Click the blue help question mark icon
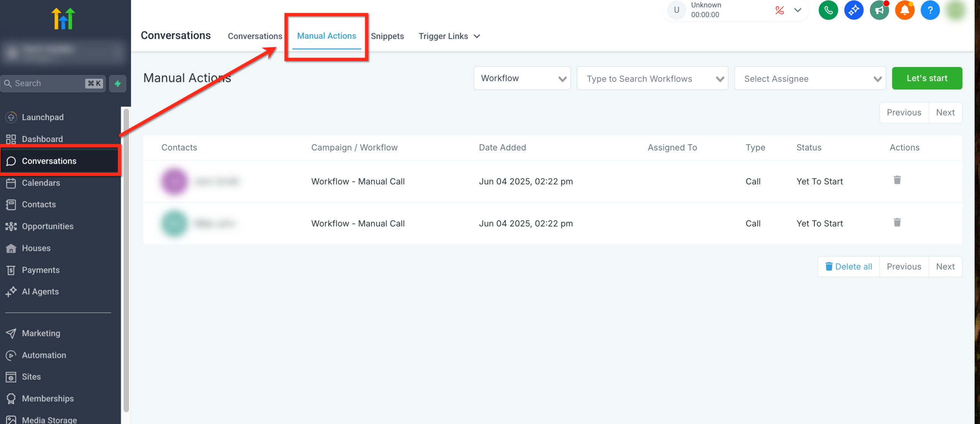 [x=930, y=10]
